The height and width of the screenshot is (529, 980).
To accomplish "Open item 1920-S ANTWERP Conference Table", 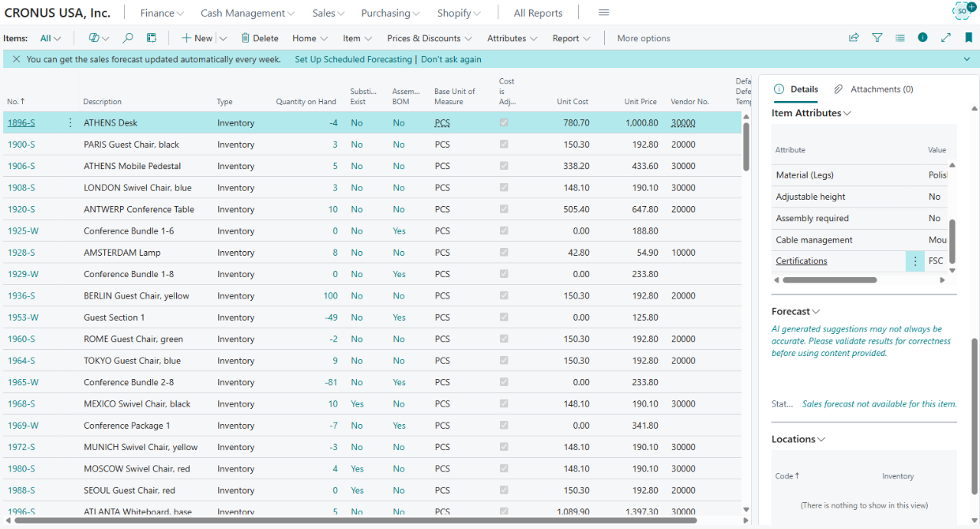I will (21, 209).
